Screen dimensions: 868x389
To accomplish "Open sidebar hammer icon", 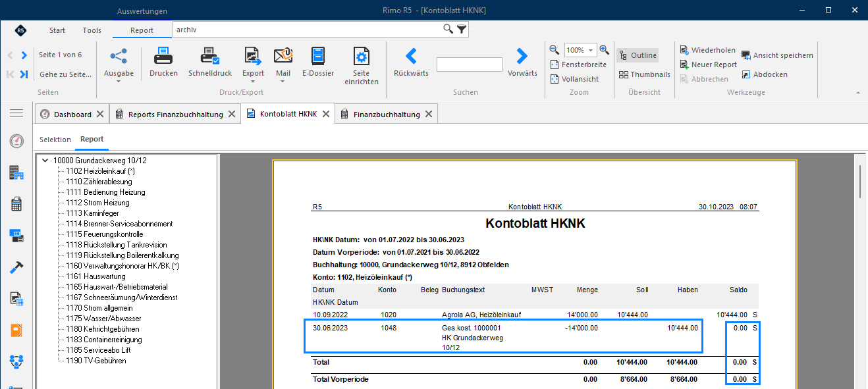I will coord(16,267).
